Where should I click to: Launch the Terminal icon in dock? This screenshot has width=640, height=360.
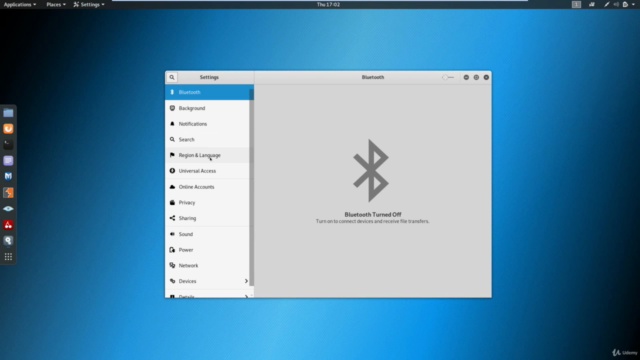pos(8,144)
